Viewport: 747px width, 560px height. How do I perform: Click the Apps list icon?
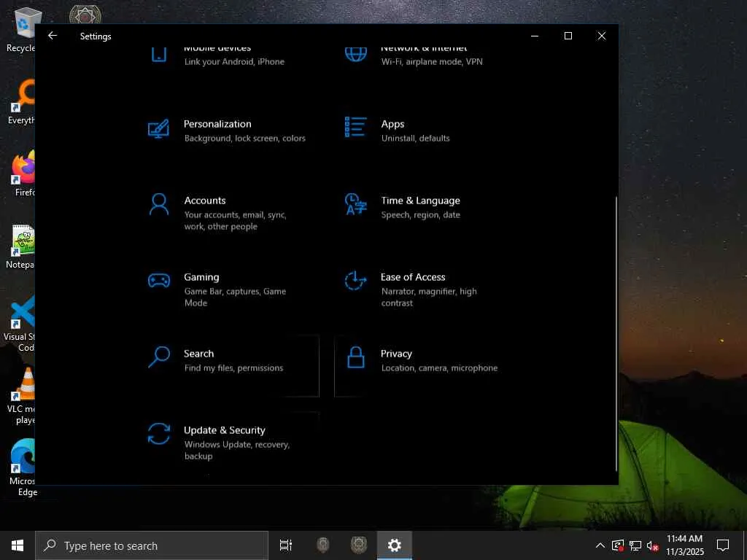point(355,127)
